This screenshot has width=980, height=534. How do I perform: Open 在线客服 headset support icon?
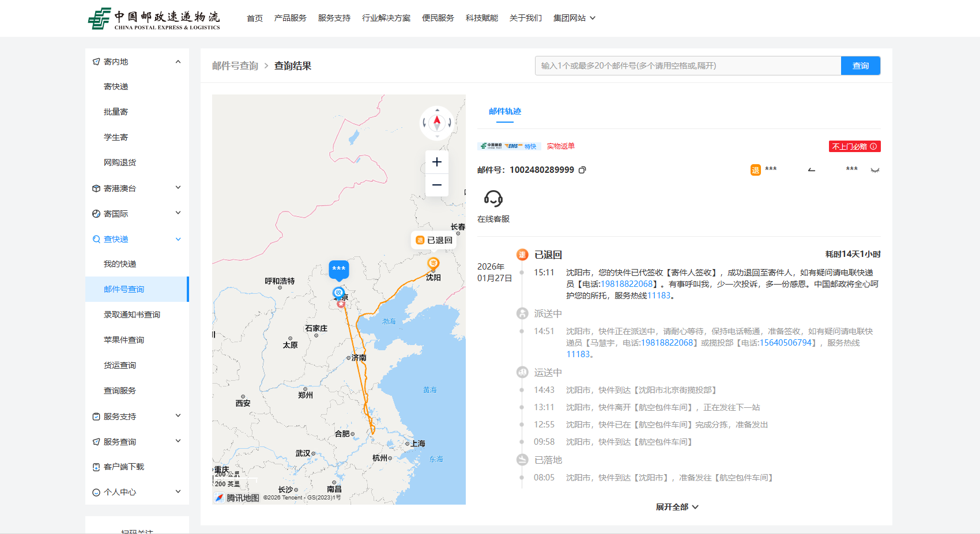(493, 199)
